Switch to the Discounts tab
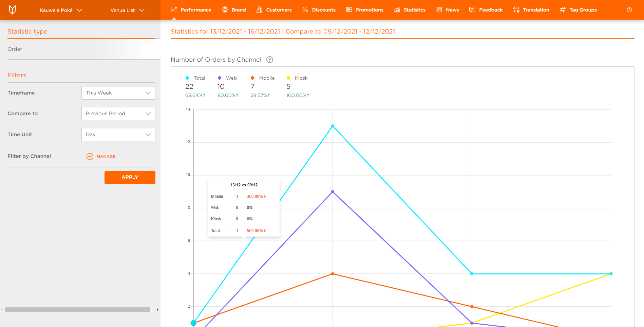The image size is (644, 327). (x=319, y=10)
